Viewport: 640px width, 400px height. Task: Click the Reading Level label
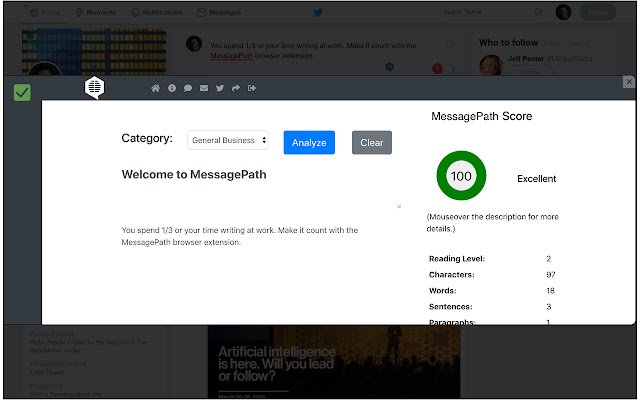click(457, 259)
